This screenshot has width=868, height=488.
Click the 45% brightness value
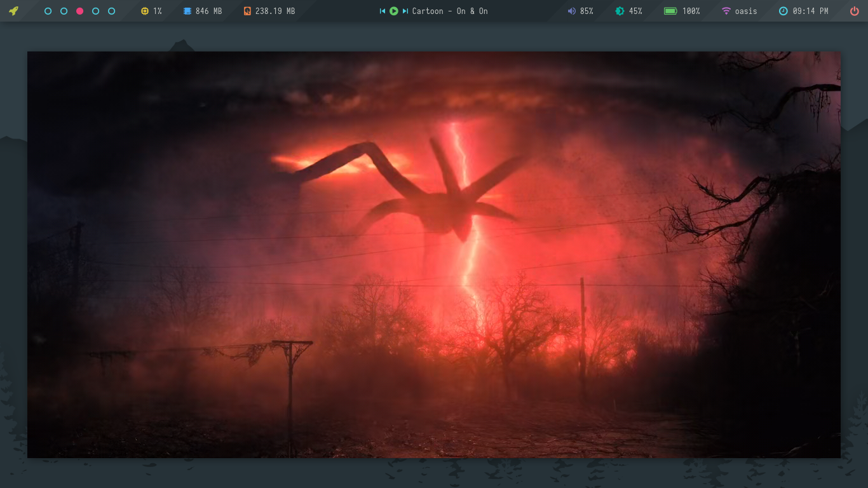tap(635, 11)
